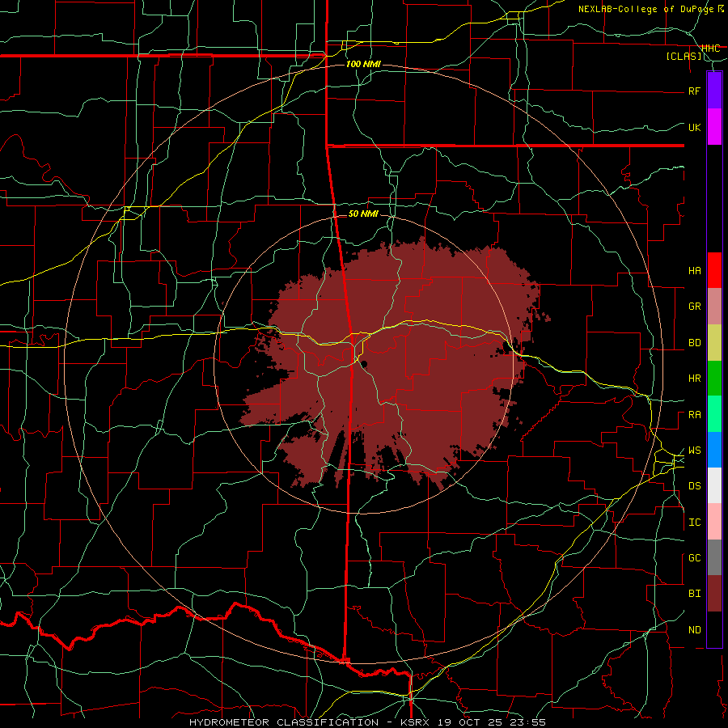This screenshot has height=728, width=728.
Task: Click the IC legend label
Action: 694,523
